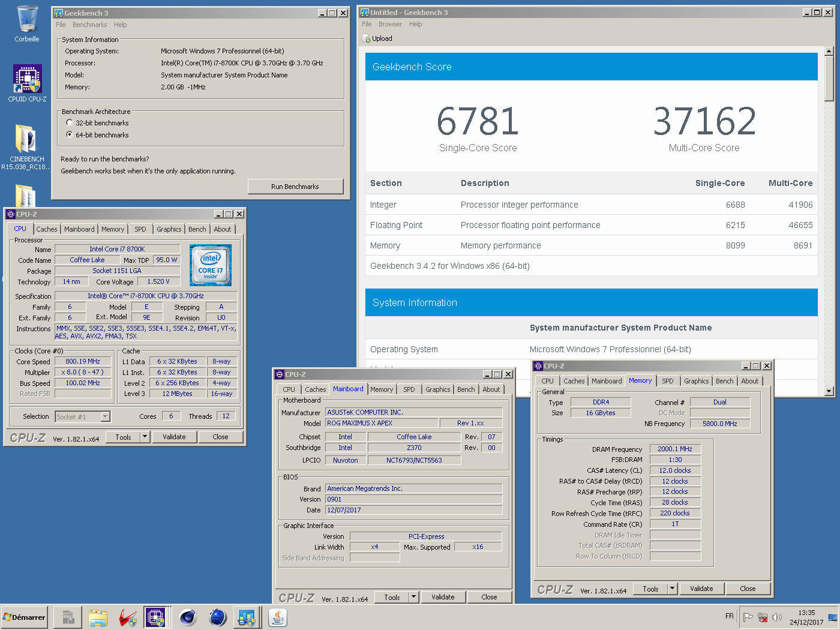
Task: Click the Geekbench results scrollbar down arrow
Action: (x=829, y=391)
